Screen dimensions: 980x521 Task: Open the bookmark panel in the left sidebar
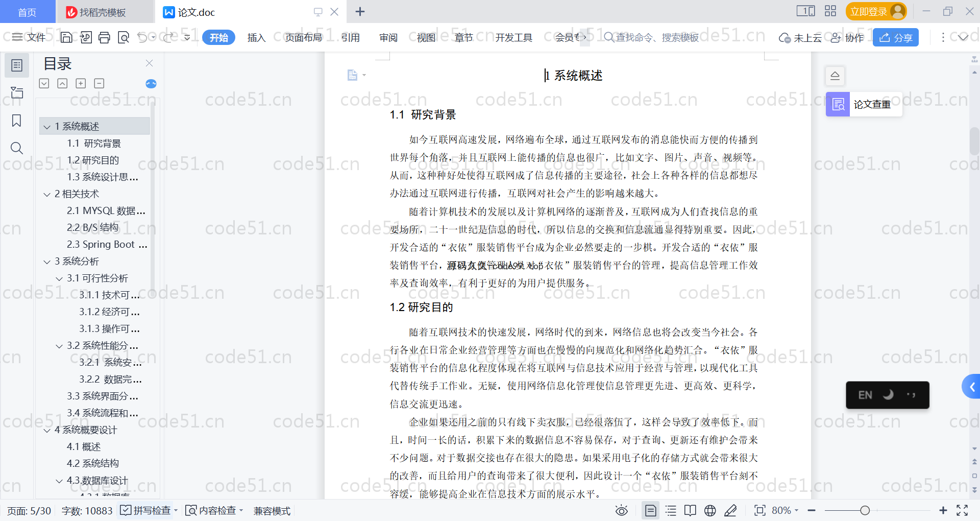pyautogui.click(x=16, y=121)
